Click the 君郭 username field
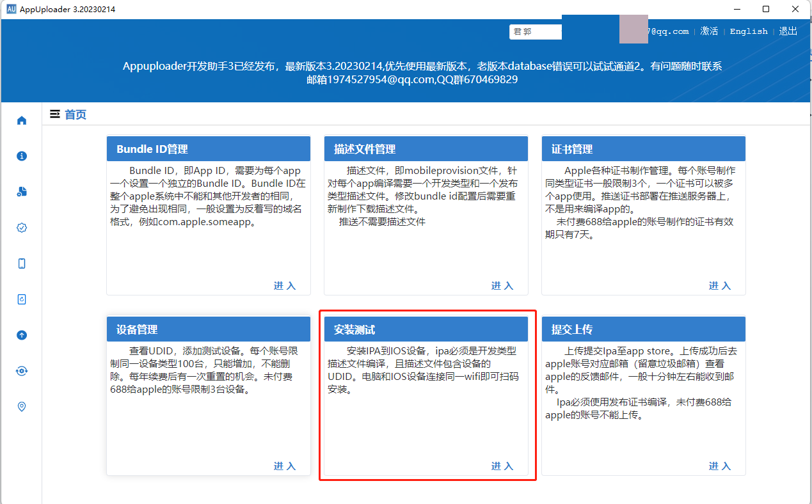The height and width of the screenshot is (504, 812). pyautogui.click(x=536, y=31)
